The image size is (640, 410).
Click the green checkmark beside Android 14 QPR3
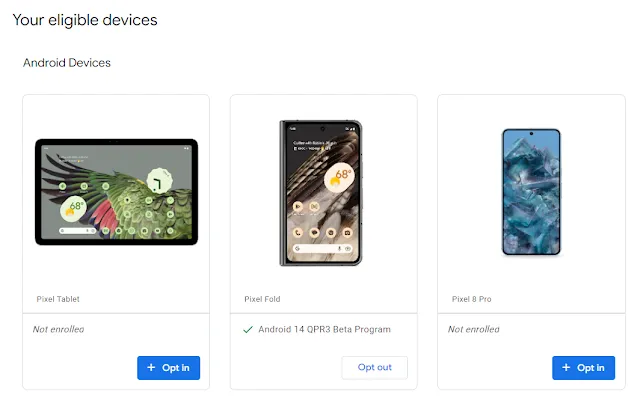point(248,330)
